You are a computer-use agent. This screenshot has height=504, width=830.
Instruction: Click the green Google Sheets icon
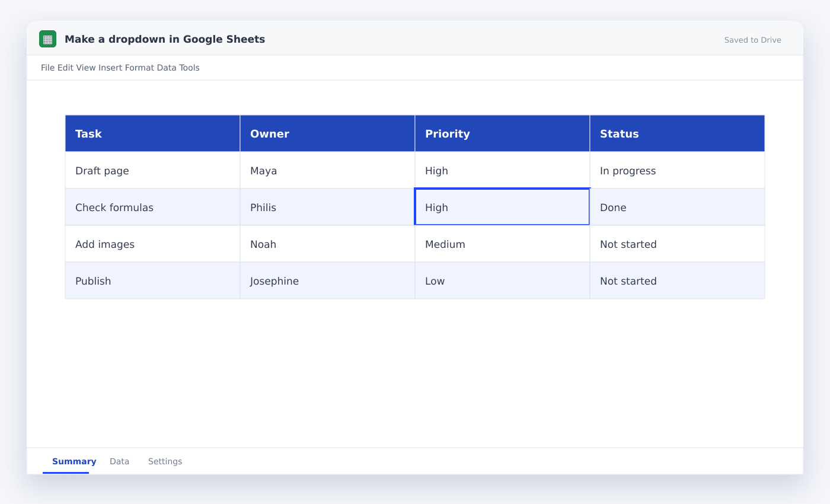47,39
